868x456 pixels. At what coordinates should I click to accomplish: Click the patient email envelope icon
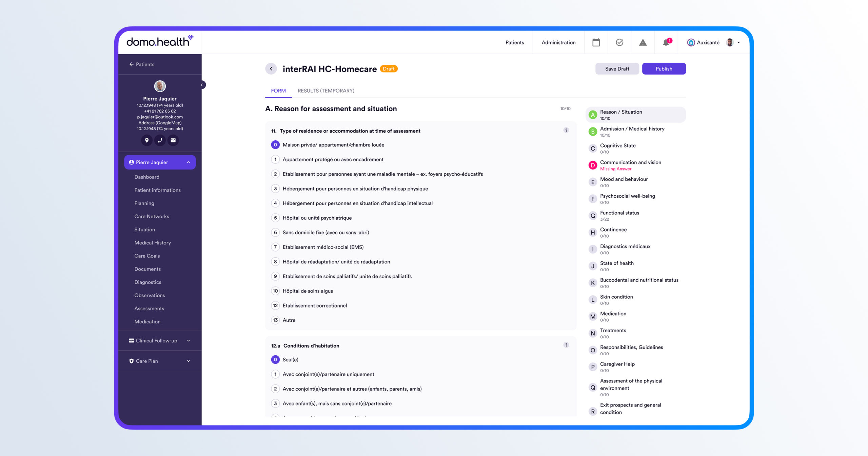173,140
